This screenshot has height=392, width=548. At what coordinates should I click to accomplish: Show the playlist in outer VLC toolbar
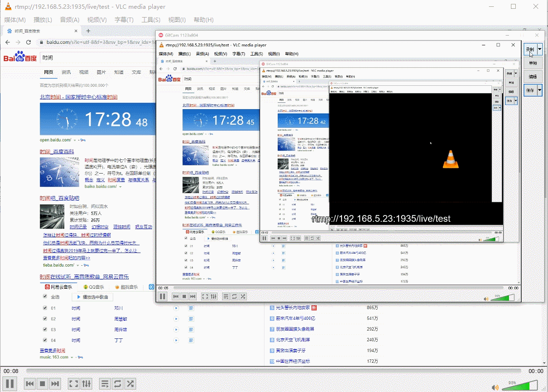[104, 384]
